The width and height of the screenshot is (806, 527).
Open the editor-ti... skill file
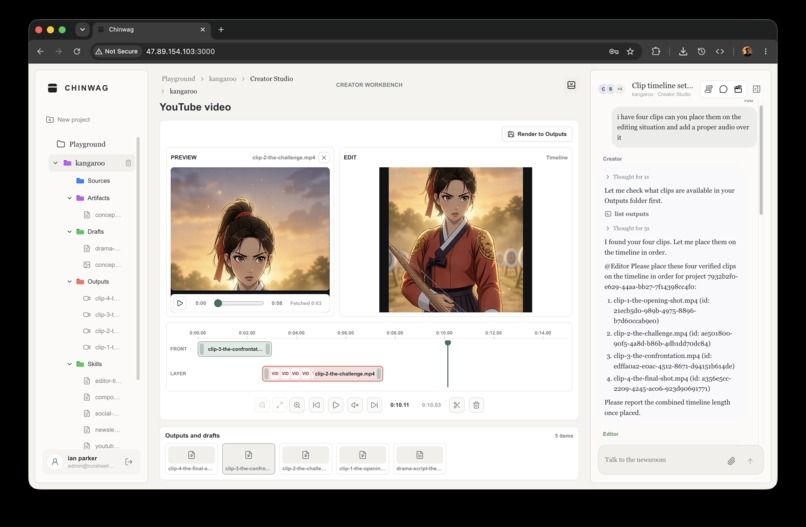pos(102,381)
